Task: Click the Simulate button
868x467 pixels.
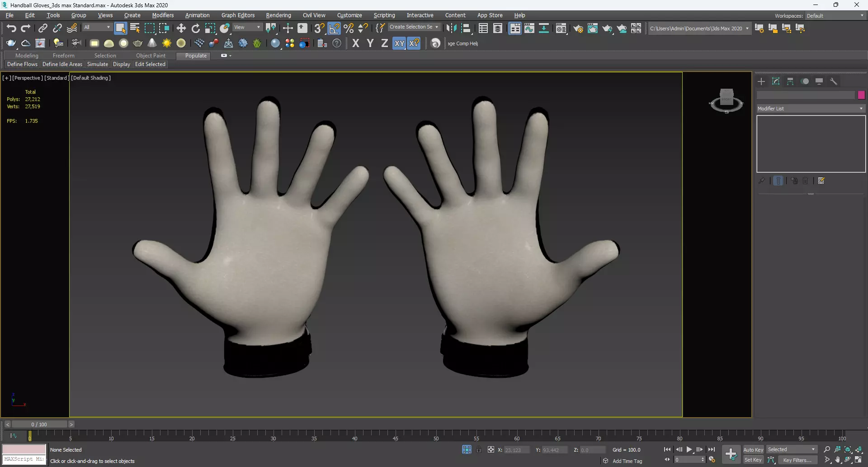Action: tap(98, 64)
